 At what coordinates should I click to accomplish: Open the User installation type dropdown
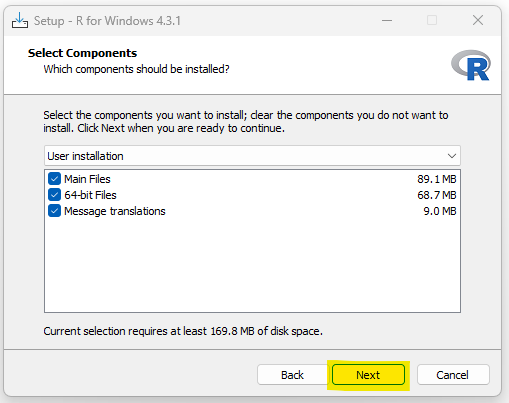click(252, 156)
